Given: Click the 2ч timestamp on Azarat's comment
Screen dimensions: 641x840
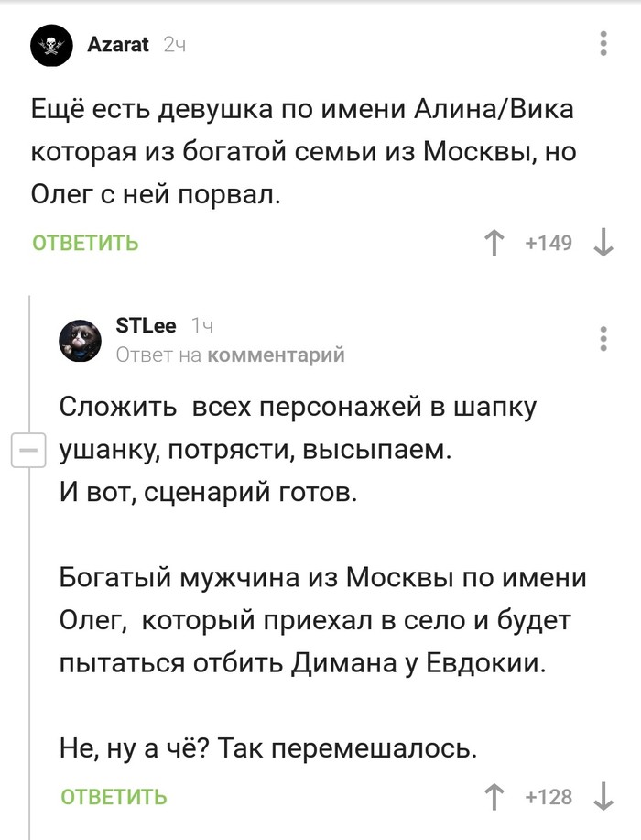Looking at the screenshot, I should [174, 45].
